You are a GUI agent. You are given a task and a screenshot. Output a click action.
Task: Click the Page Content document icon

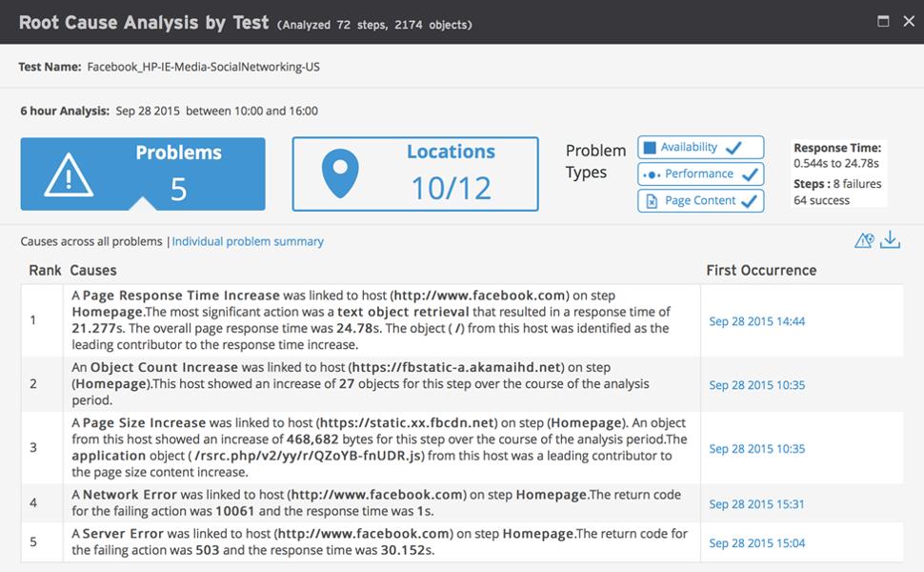pyautogui.click(x=652, y=201)
